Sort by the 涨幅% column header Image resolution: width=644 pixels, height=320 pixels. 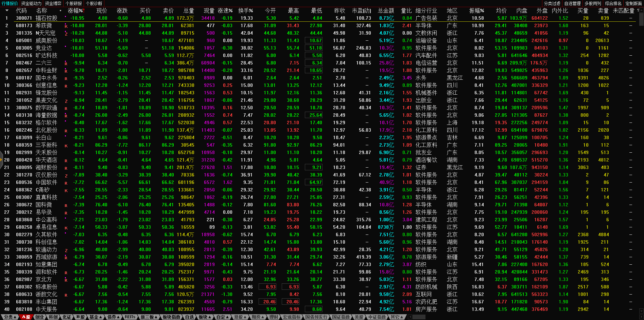75,11
